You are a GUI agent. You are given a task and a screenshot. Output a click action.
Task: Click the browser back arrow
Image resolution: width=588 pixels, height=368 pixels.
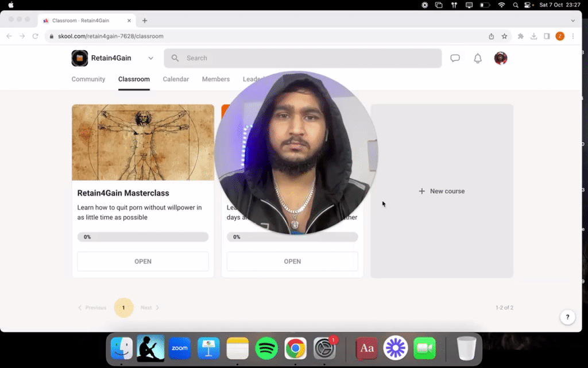pos(9,36)
